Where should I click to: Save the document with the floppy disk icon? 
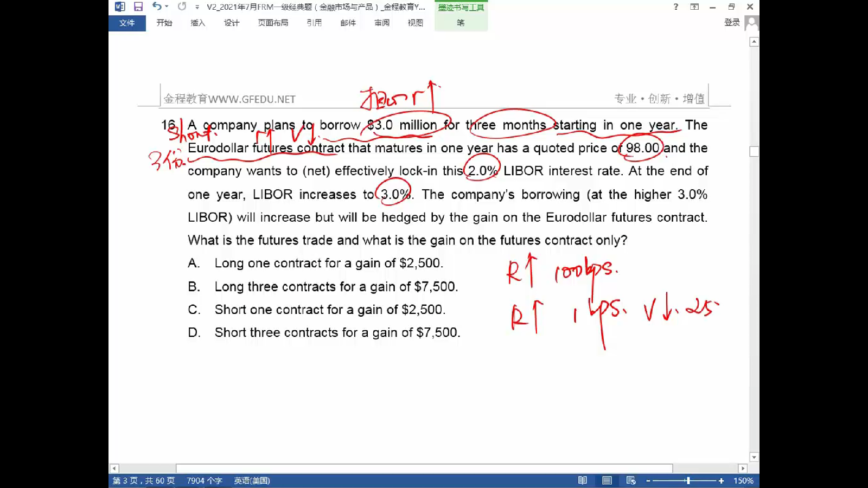pos(138,7)
